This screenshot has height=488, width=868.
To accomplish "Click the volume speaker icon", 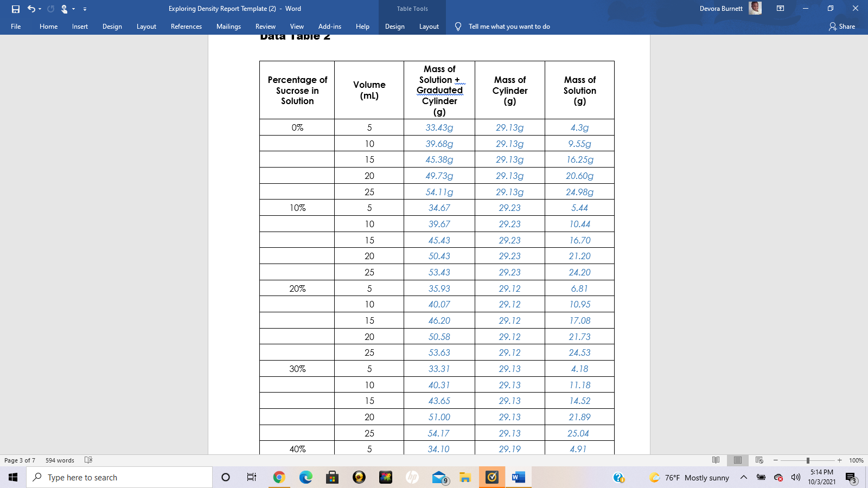I will click(796, 477).
